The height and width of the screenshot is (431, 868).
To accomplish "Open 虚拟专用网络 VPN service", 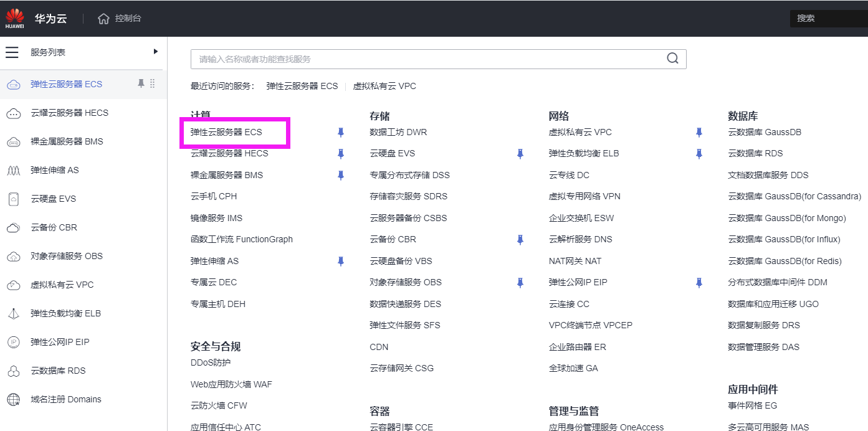I will tap(584, 196).
